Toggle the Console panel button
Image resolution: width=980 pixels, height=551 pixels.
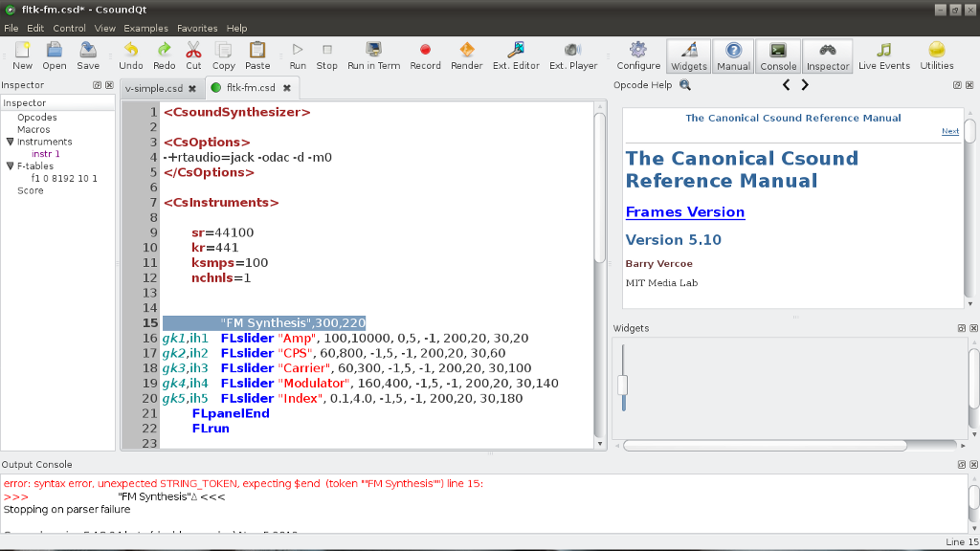pos(778,55)
